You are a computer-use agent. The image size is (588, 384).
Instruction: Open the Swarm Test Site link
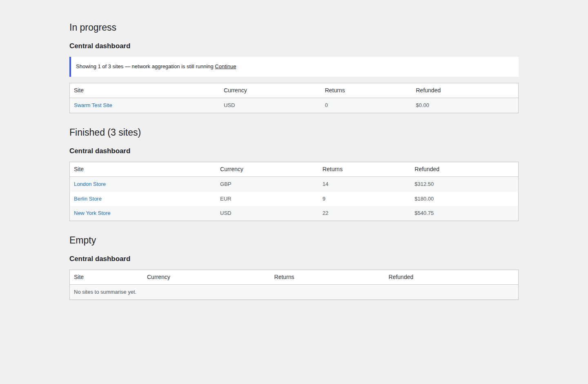(93, 105)
